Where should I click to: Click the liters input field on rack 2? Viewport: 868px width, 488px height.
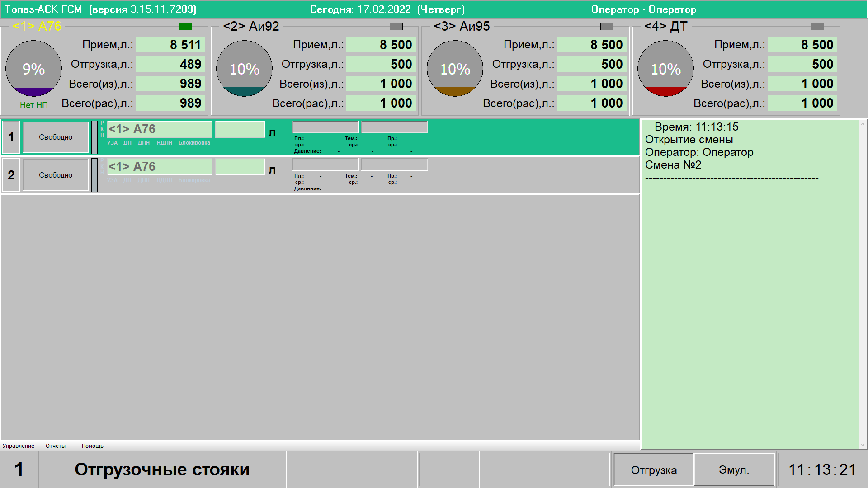pos(240,167)
